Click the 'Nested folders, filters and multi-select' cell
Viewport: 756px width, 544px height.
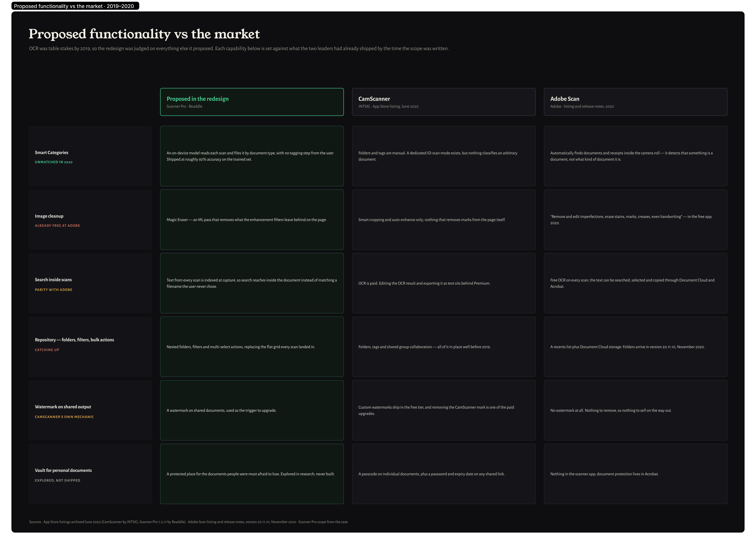(x=252, y=347)
